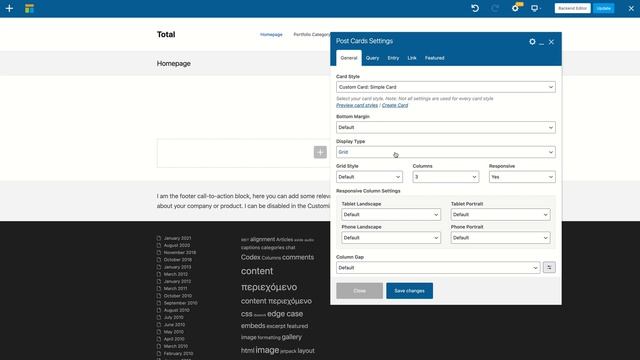Close the Post Cards Settings panel X
This screenshot has height=360, width=640.
[x=551, y=42]
